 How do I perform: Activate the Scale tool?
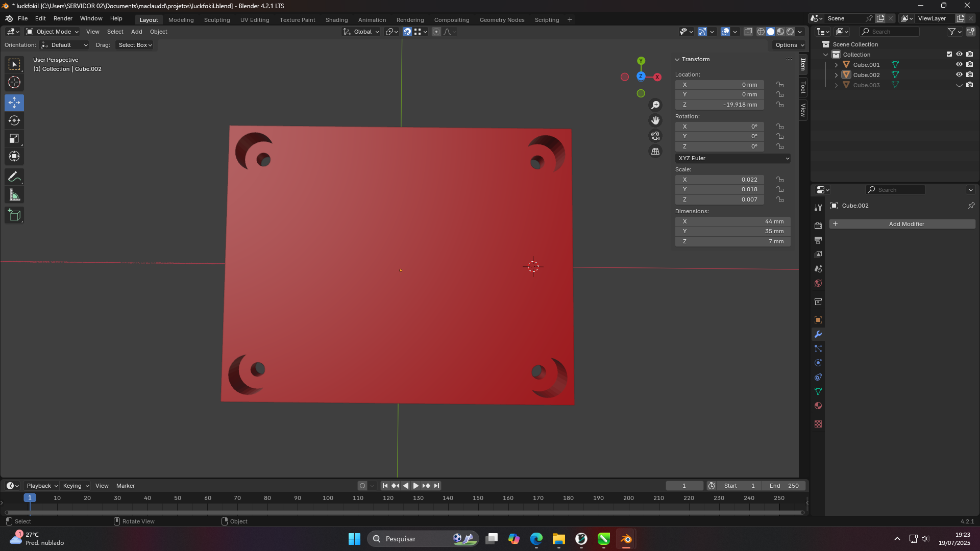point(14,138)
